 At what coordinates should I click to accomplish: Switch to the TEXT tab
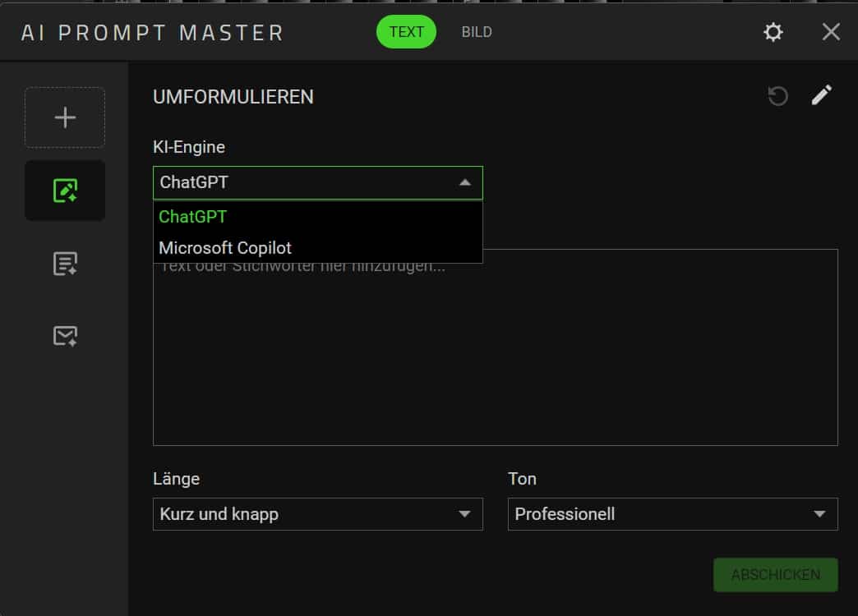[x=406, y=32]
